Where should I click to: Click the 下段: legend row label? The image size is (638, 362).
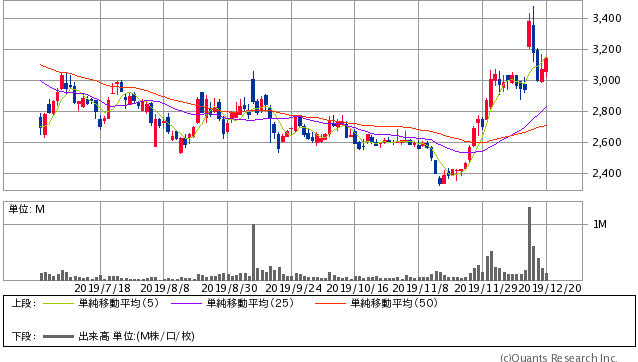pos(24,336)
